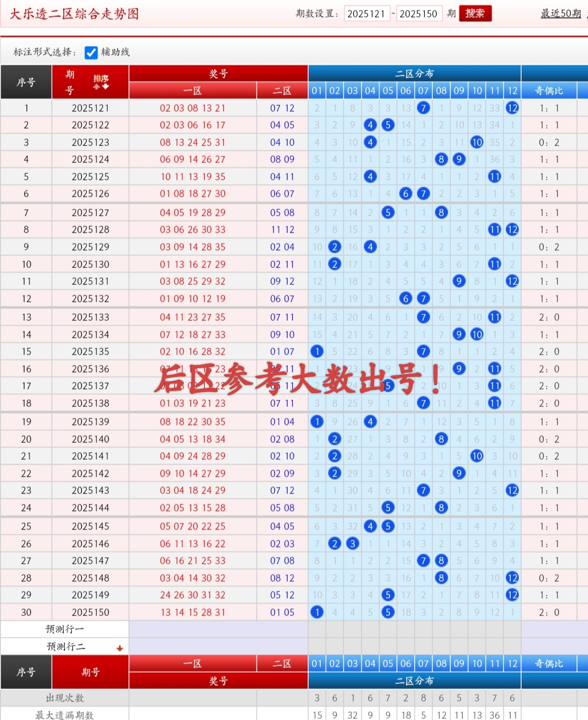Click ball 07 marker in period 2025126 row

(x=423, y=194)
